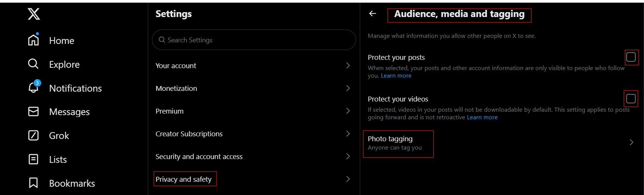Viewport: 644px width, 195px height.
Task: Open Home via house icon
Action: coord(34,40)
